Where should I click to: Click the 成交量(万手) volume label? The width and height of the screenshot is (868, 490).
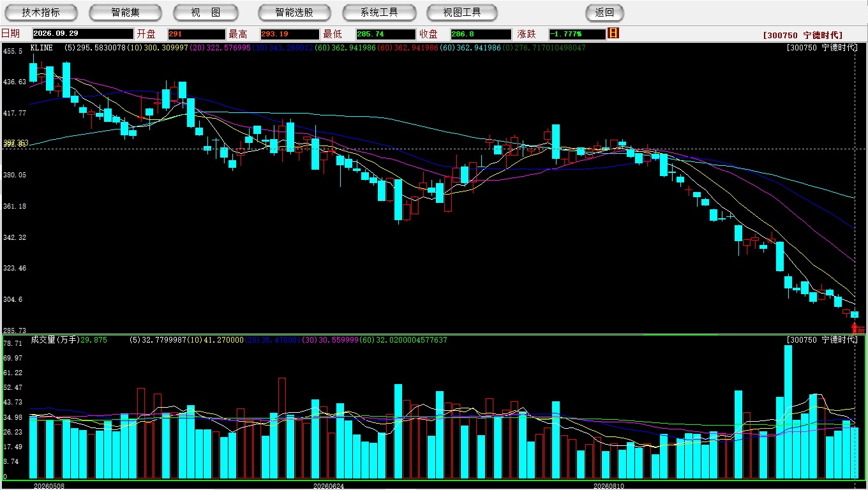coord(54,340)
